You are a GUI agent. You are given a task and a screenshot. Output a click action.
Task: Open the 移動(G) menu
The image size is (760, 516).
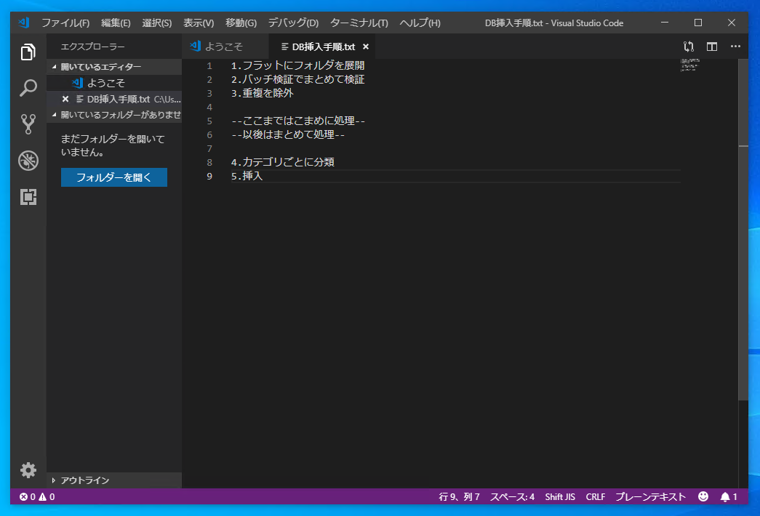[241, 23]
